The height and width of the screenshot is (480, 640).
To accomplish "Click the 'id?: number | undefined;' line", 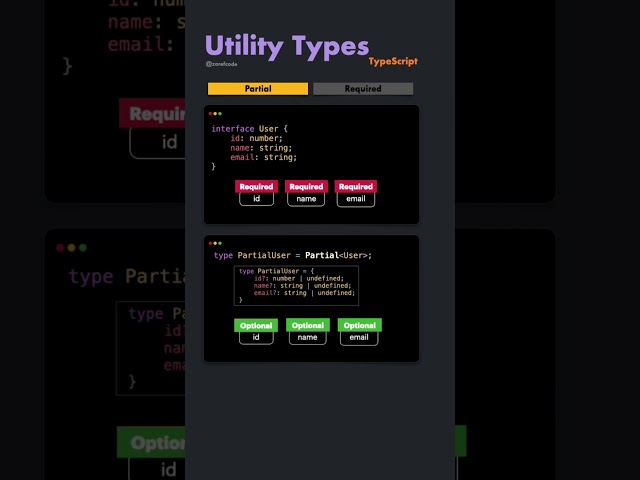I will (299, 278).
